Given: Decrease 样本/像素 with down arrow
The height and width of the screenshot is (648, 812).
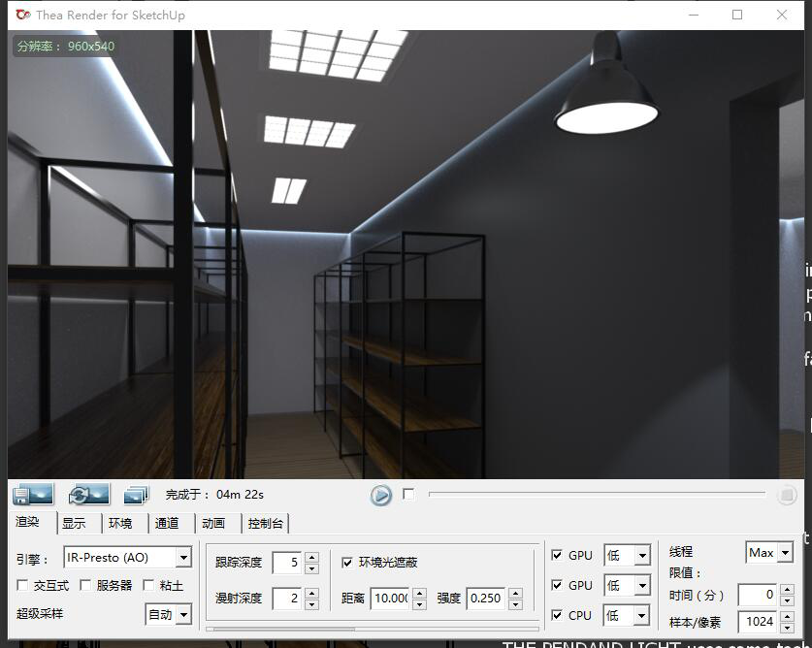Looking at the screenshot, I should 787,628.
